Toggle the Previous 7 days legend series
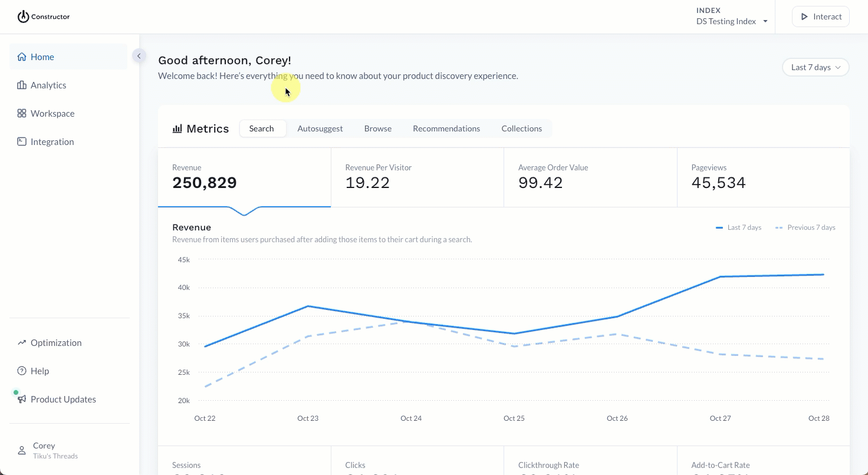868x475 pixels. (805, 227)
